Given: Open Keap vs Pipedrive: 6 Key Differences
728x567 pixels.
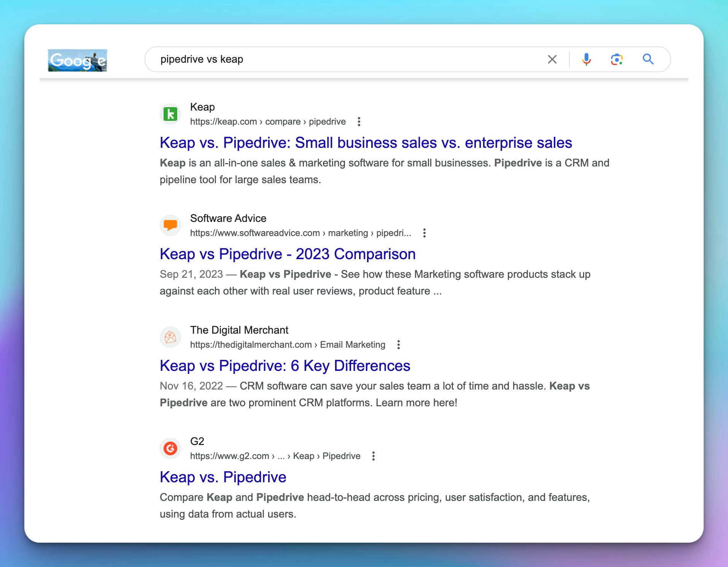Looking at the screenshot, I should (x=285, y=366).
